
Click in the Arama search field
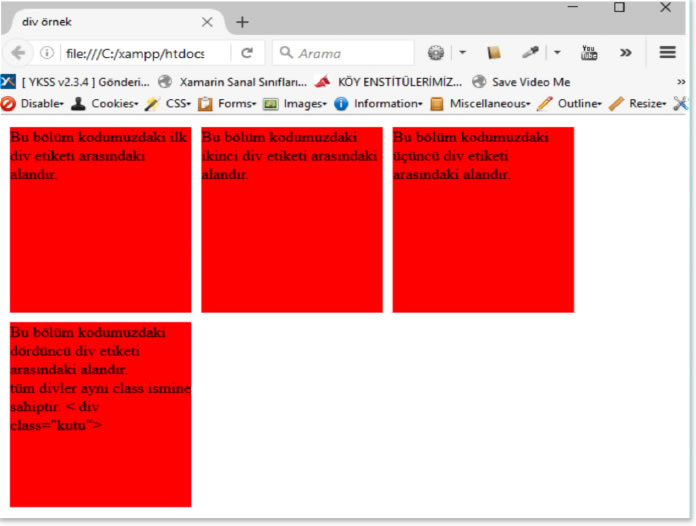[x=350, y=53]
